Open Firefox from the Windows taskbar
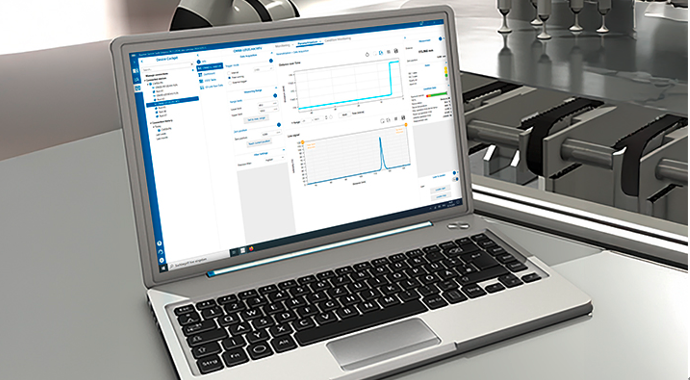This screenshot has width=690, height=380. [251, 249]
